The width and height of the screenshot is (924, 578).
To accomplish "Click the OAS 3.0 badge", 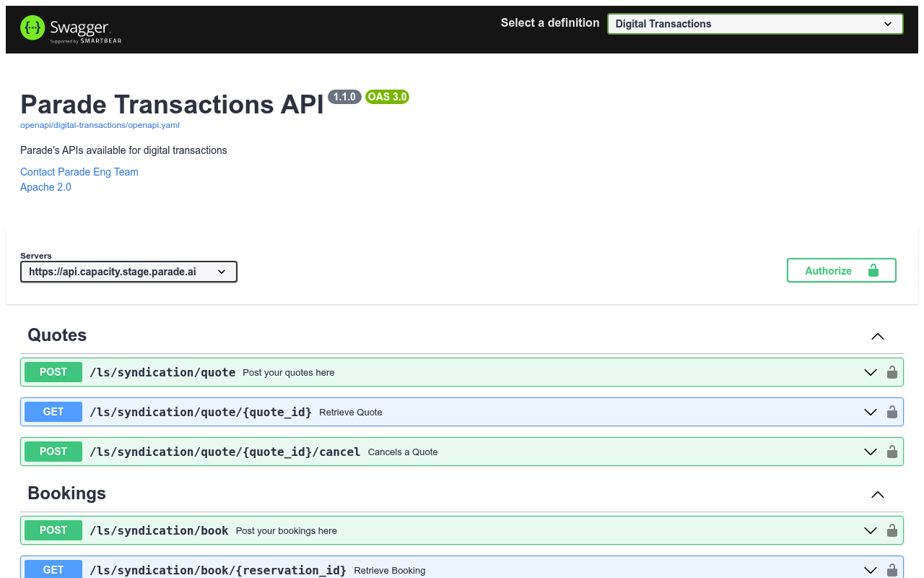I will click(x=388, y=97).
